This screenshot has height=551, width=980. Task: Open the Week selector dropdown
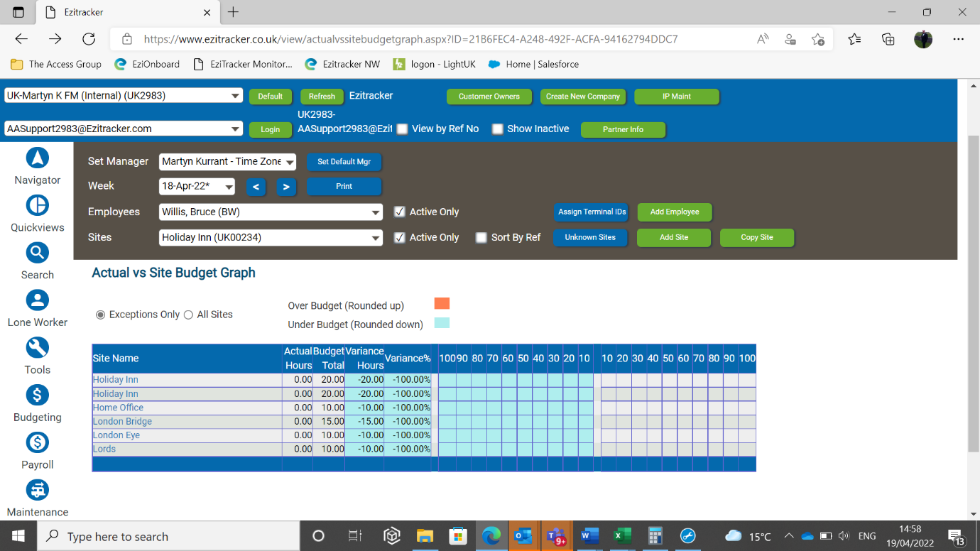tap(229, 185)
